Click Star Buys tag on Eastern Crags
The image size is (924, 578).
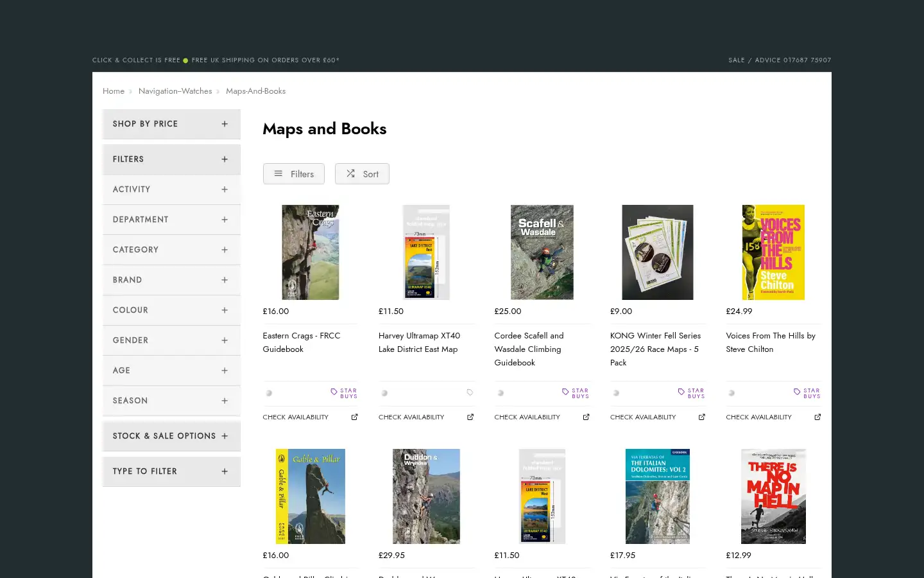point(344,393)
